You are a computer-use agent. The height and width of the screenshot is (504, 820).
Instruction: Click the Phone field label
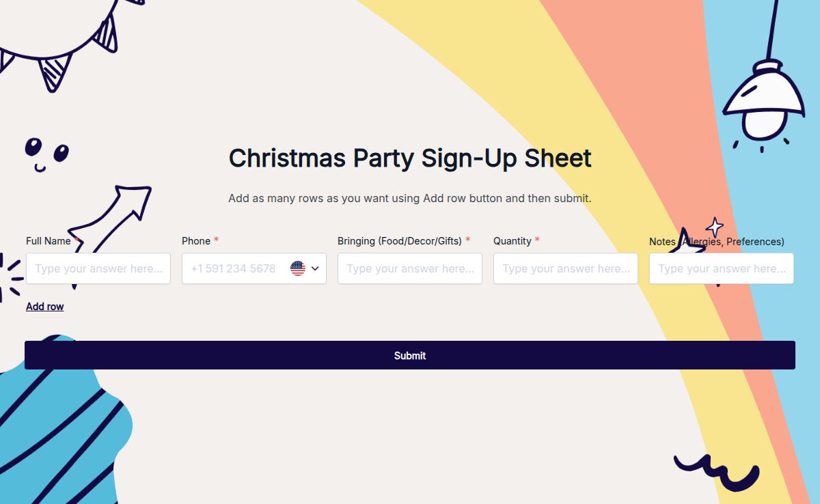[x=196, y=240]
